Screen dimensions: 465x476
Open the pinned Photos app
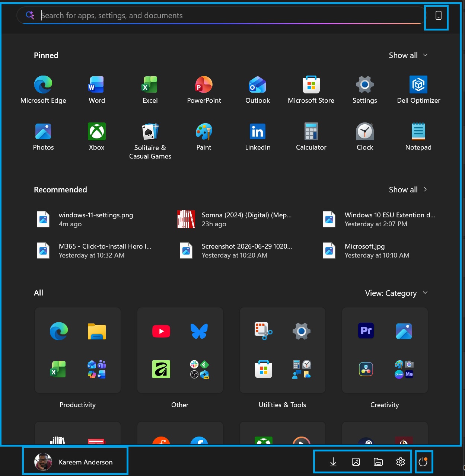[x=43, y=137]
